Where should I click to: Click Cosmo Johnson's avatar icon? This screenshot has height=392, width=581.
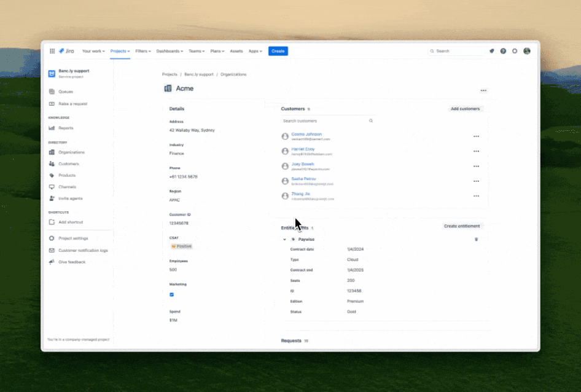(285, 136)
